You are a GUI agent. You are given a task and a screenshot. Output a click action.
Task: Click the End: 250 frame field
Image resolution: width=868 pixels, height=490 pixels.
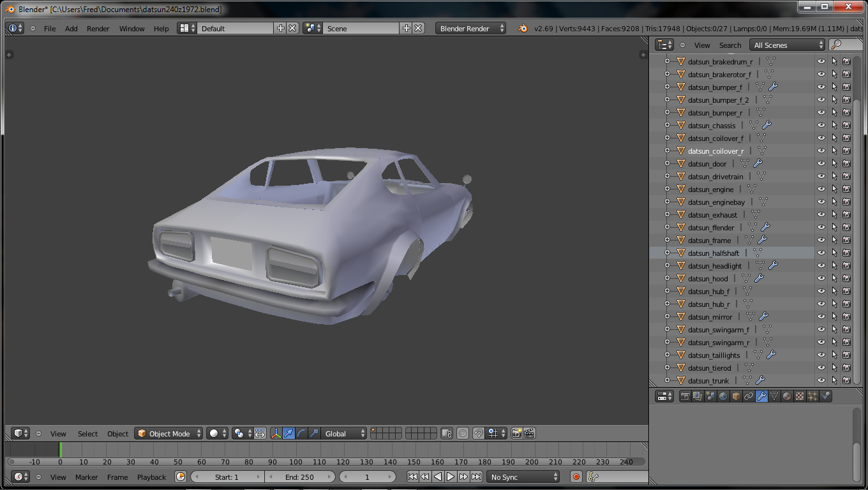point(299,477)
